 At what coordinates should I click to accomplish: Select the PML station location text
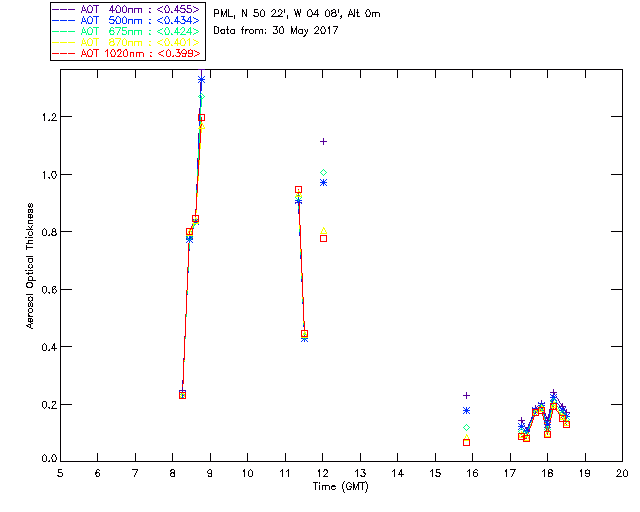(297, 13)
